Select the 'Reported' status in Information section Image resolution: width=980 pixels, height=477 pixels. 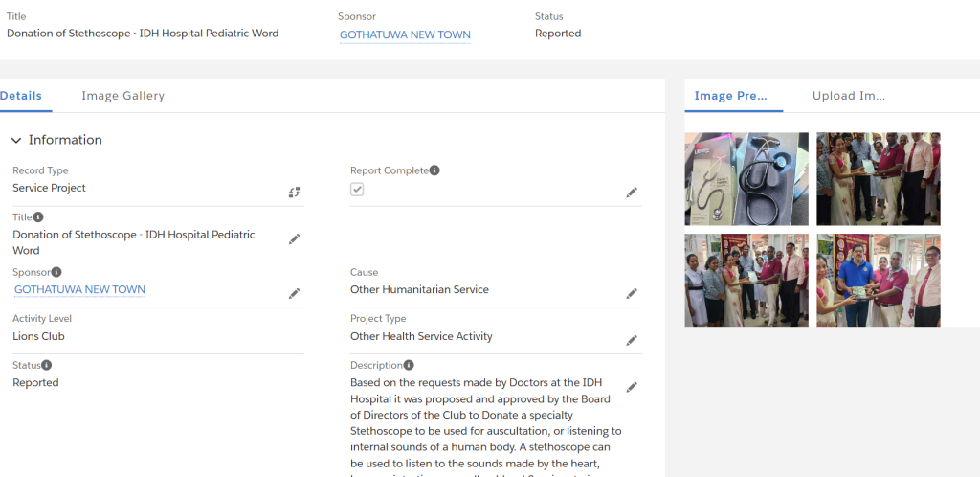35,382
